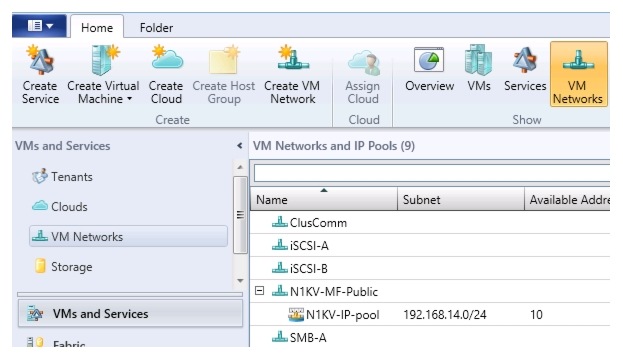Click the Clouds icon in the tree
Viewport: 623px width, 360px height.
coord(40,206)
